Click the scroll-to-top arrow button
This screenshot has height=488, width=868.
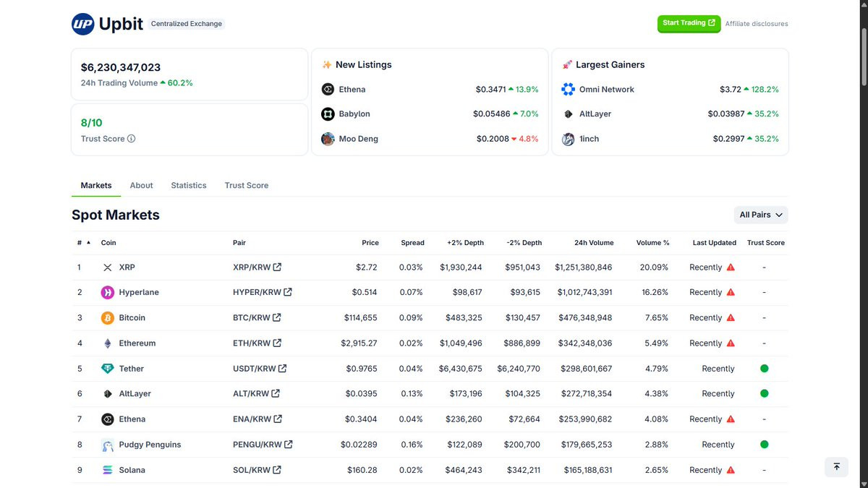click(837, 467)
